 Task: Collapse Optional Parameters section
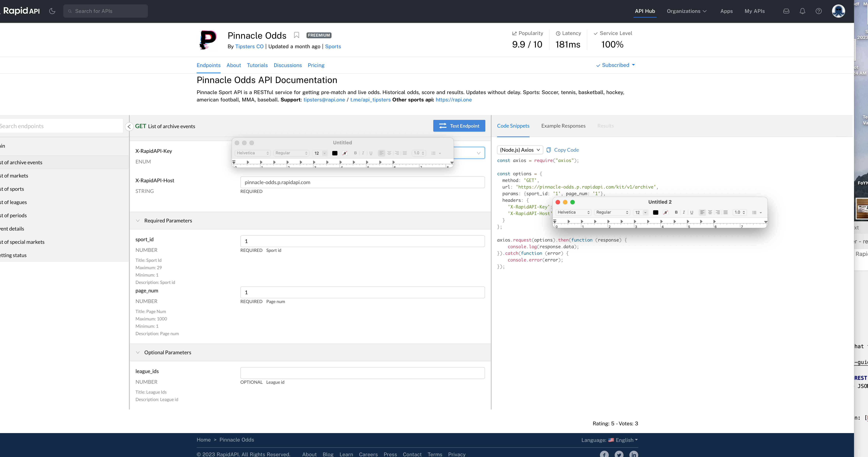(138, 352)
